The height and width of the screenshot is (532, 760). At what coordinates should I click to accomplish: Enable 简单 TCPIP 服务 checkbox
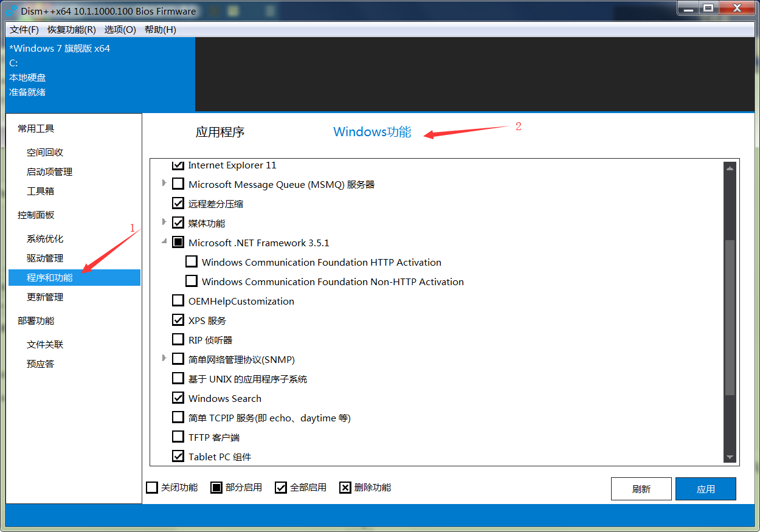(x=178, y=418)
